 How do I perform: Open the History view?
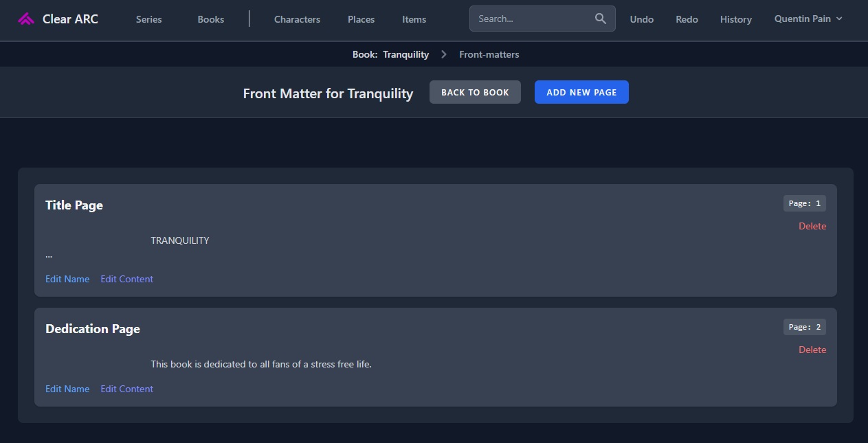[x=735, y=19]
